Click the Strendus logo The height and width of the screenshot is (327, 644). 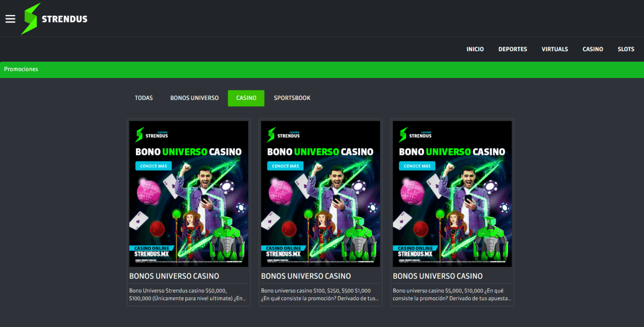pyautogui.click(x=54, y=18)
